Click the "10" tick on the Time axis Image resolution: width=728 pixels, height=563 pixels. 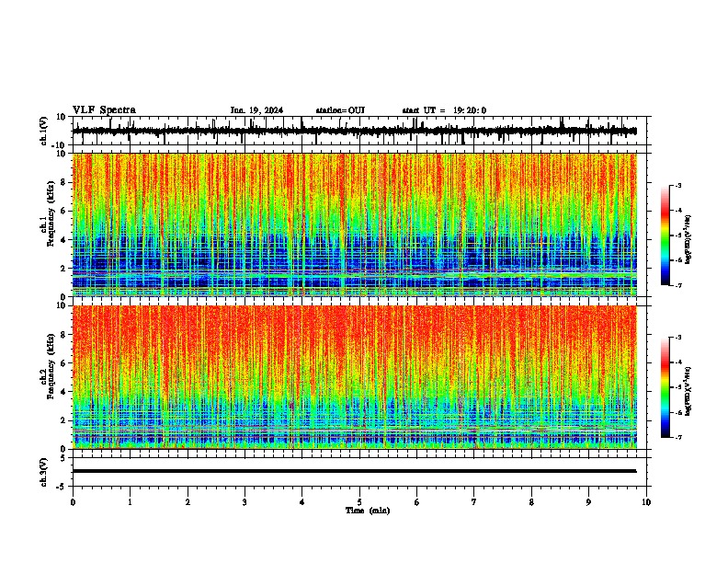tap(646, 502)
